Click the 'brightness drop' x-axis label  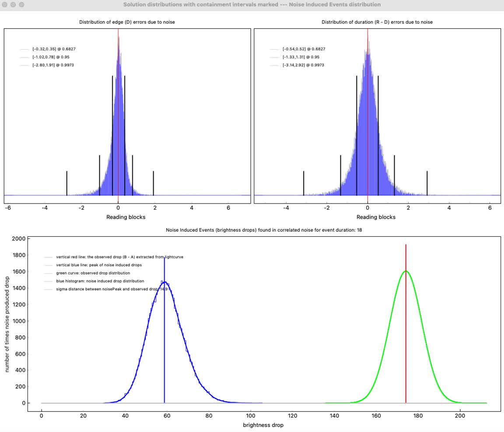click(264, 425)
